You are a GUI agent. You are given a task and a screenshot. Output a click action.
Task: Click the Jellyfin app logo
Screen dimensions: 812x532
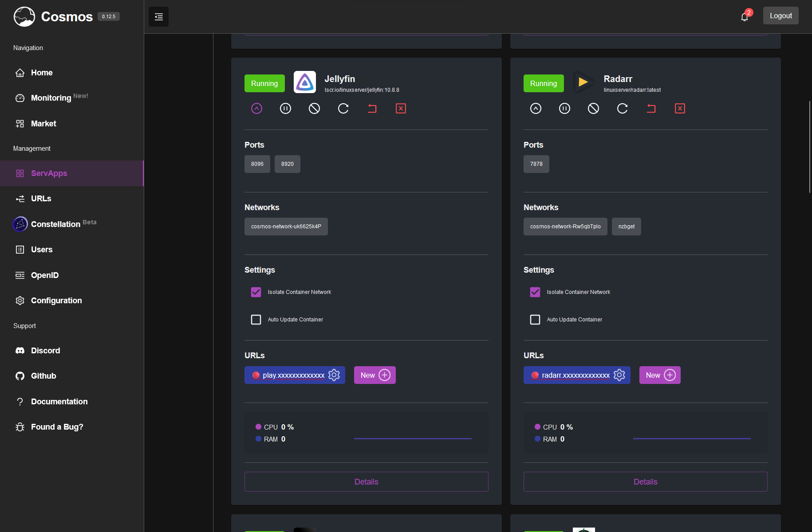coord(305,82)
